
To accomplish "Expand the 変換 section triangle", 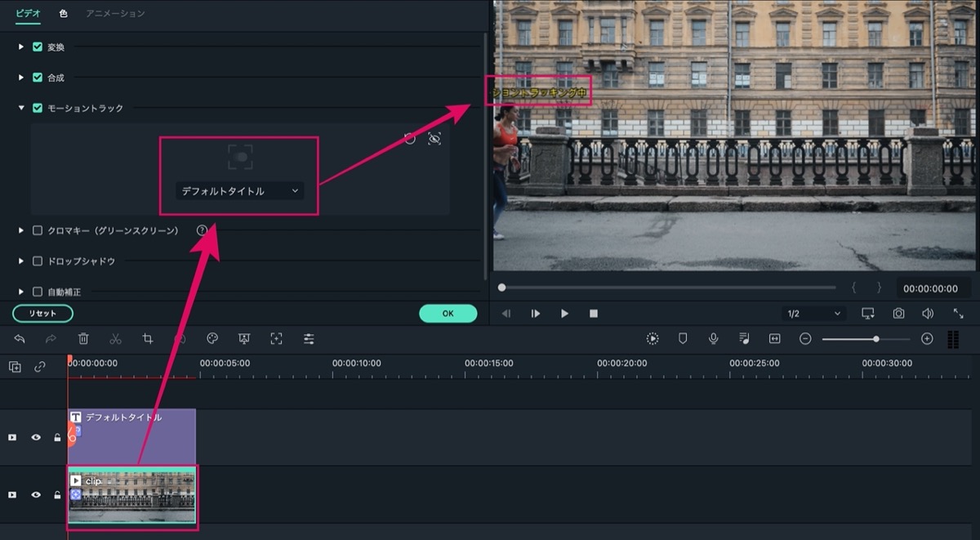I will click(x=21, y=47).
